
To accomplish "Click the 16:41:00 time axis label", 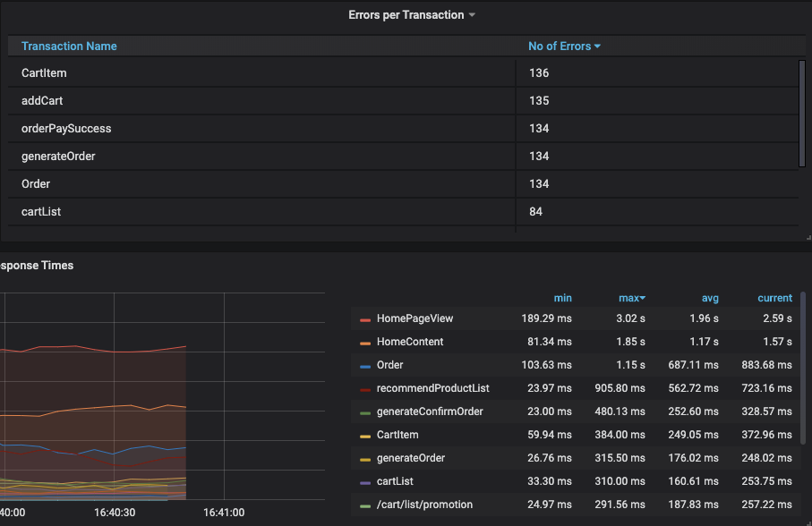I will pyautogui.click(x=224, y=513).
